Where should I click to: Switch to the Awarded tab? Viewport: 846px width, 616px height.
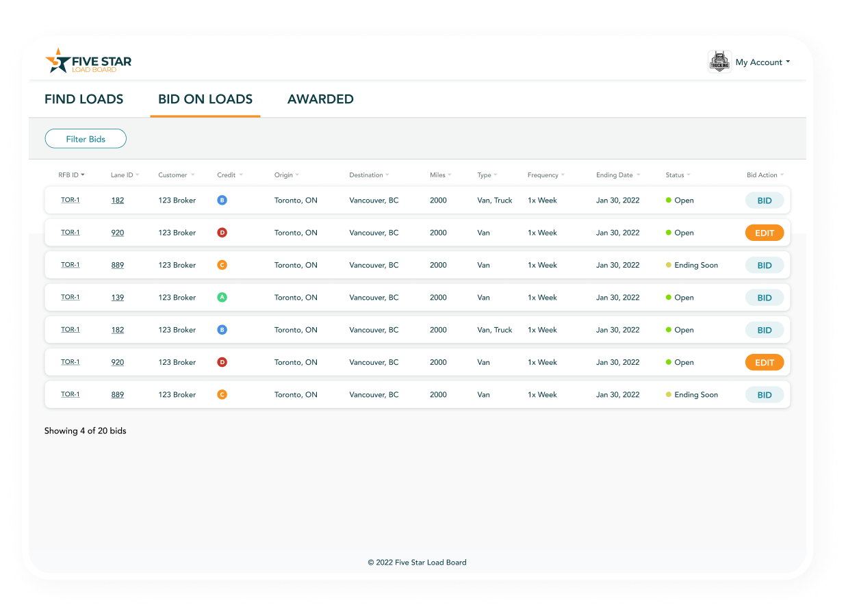[x=320, y=99]
